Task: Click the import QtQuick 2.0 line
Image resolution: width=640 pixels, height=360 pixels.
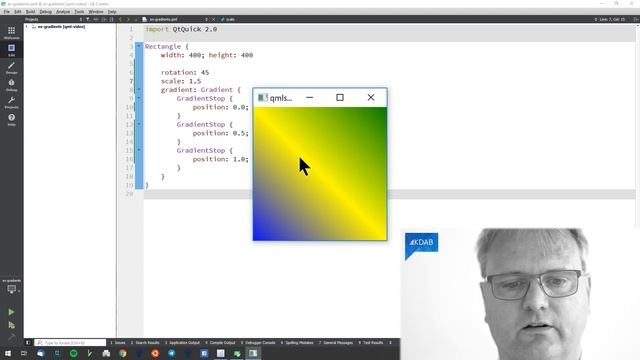Action: [x=181, y=29]
